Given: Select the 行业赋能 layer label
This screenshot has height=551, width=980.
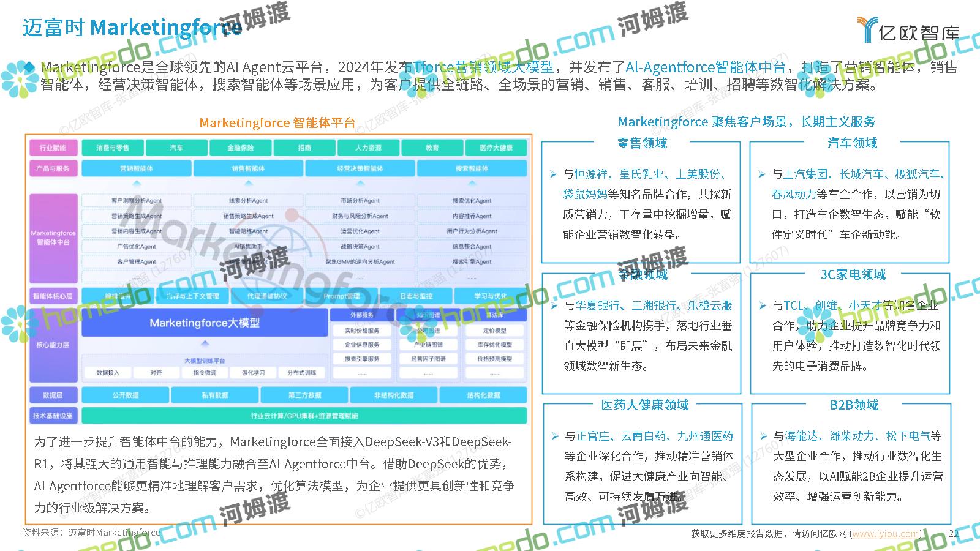Looking at the screenshot, I should point(53,148).
